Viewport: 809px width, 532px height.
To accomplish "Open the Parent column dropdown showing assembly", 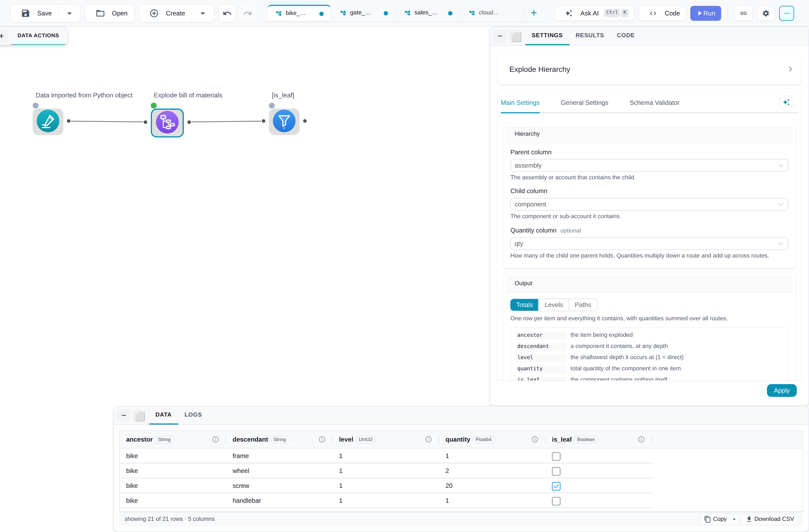I will click(649, 165).
